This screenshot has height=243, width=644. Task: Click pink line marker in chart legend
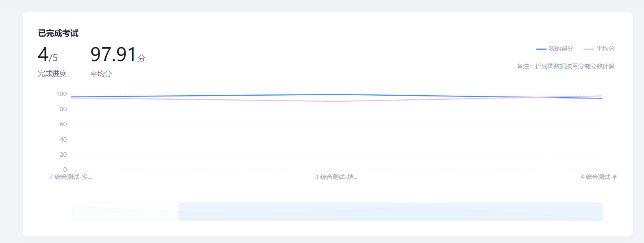point(588,49)
